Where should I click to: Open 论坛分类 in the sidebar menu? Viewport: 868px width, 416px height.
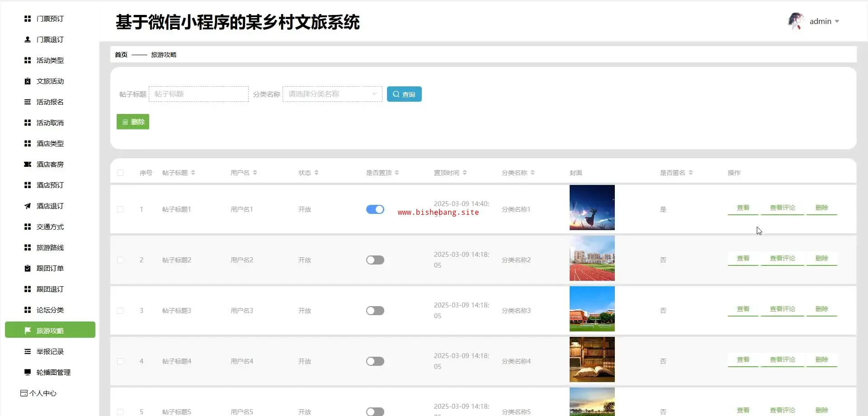pos(50,310)
